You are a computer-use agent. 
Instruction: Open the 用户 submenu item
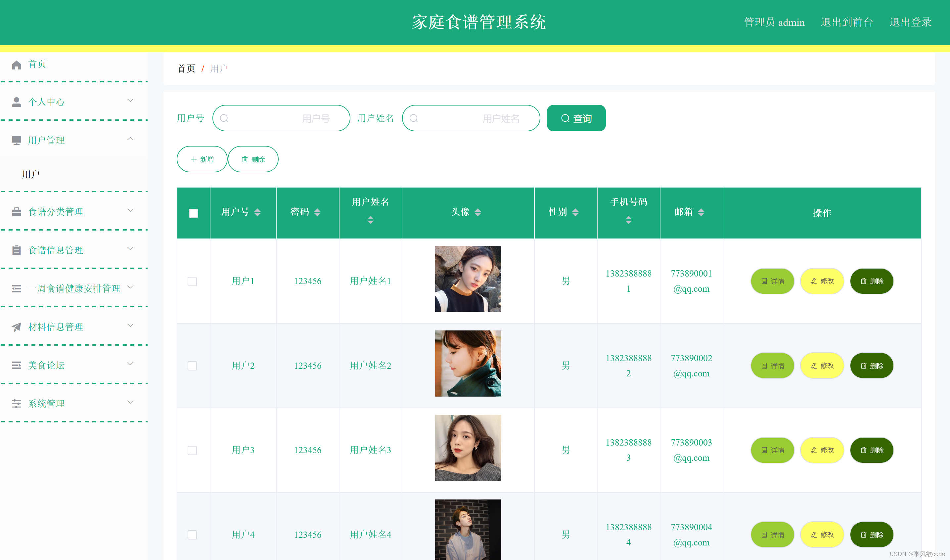pos(31,174)
